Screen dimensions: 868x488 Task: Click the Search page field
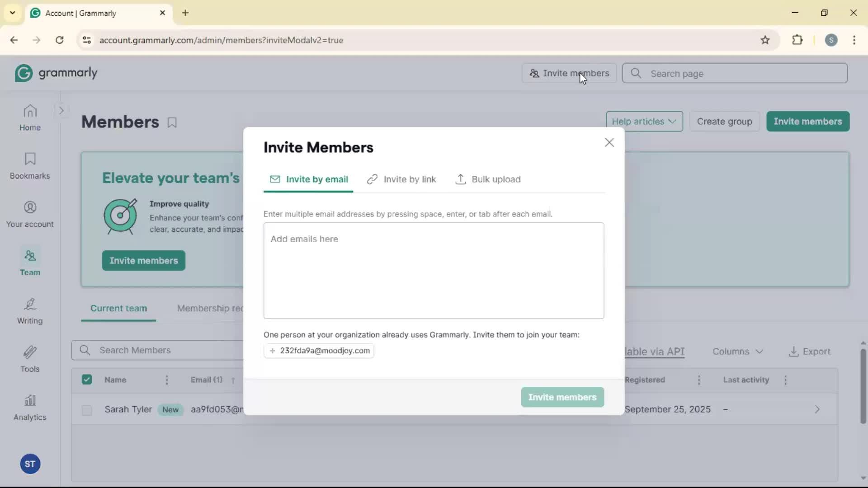click(735, 73)
